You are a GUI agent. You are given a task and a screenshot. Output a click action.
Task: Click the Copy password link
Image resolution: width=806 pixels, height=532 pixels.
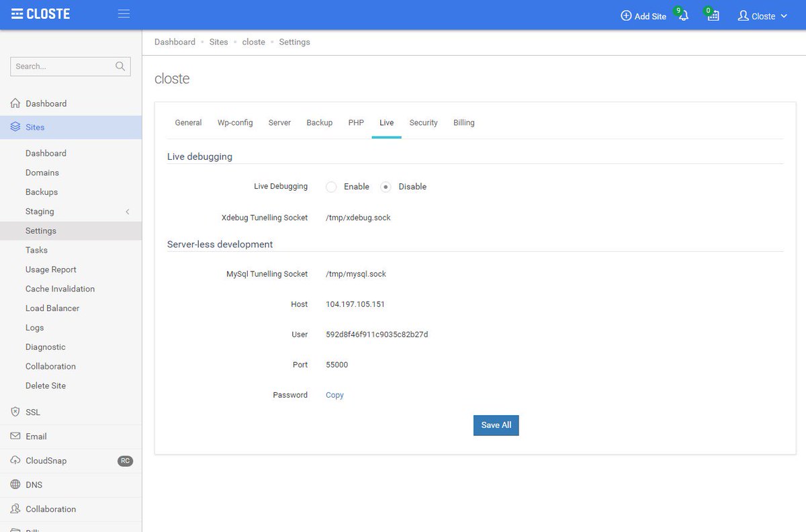334,395
